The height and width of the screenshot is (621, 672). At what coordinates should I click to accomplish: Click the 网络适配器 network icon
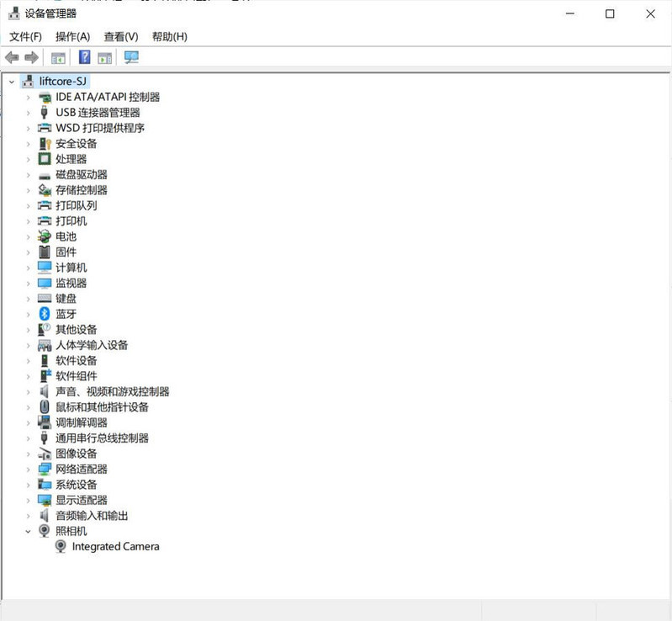tap(45, 469)
